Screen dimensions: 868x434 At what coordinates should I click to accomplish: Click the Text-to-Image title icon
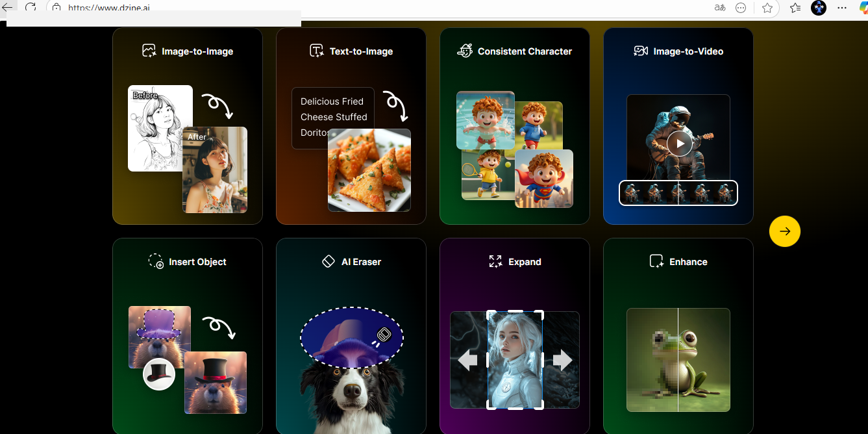[317, 51]
